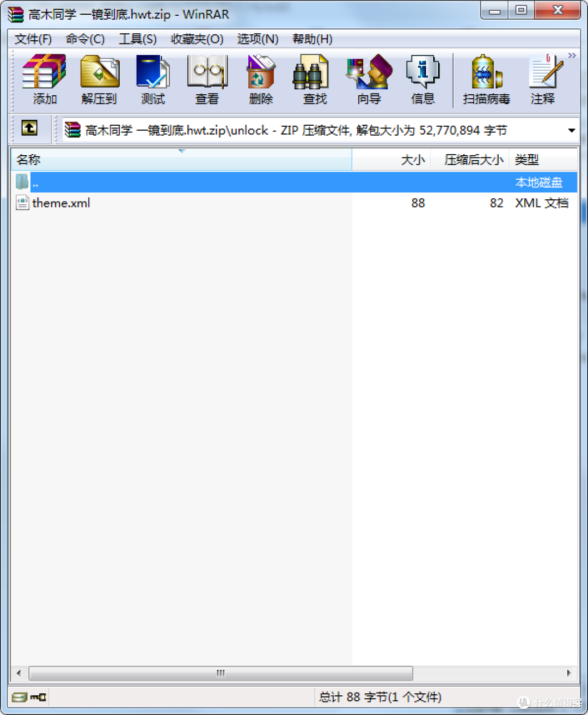
Task: Click the key password icon in status bar
Action: pos(38,697)
